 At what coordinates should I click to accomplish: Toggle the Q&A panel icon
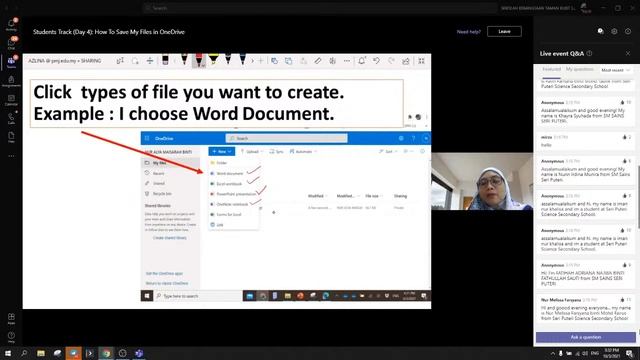point(600,31)
